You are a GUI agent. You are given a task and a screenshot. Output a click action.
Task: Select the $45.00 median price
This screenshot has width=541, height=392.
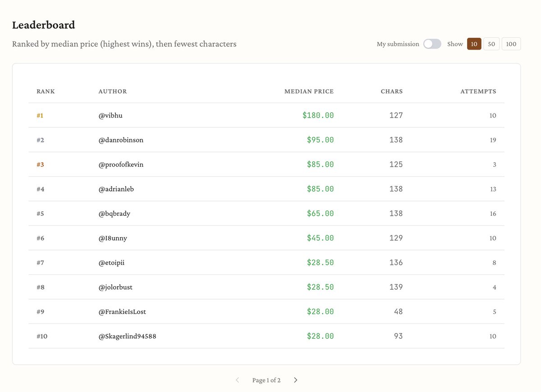[x=321, y=238]
